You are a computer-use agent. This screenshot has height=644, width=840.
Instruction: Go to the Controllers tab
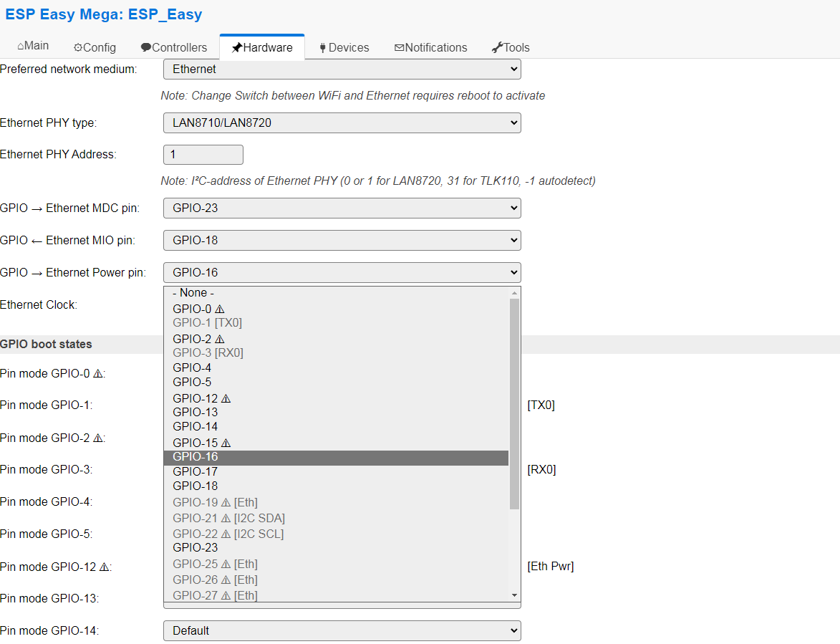point(173,48)
